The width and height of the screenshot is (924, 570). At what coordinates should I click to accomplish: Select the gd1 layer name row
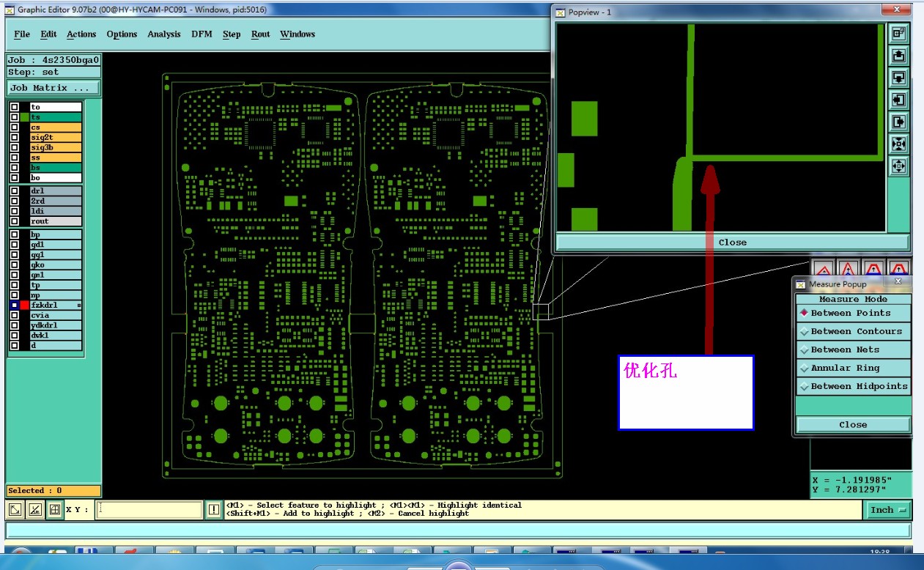tap(56, 245)
